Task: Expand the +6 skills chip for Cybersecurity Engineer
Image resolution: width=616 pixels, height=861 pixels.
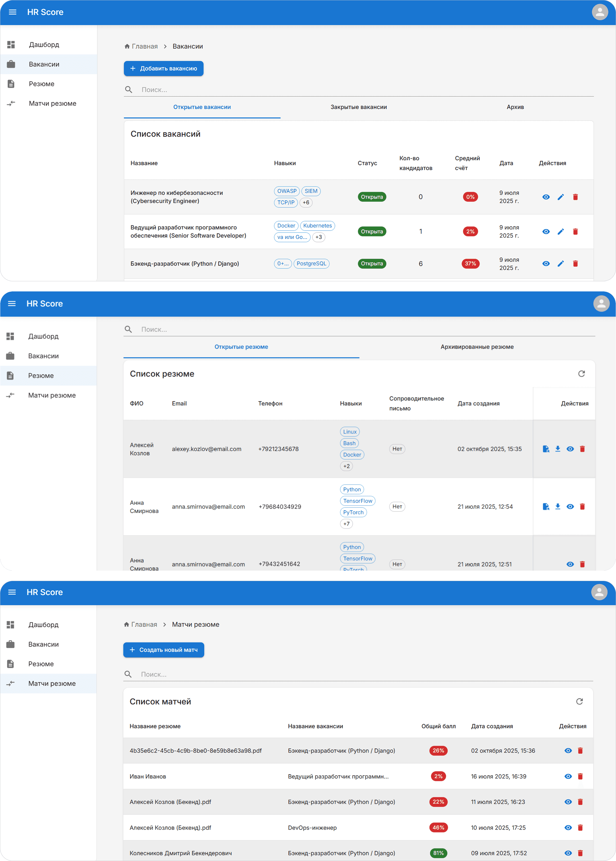Action: [x=306, y=203]
